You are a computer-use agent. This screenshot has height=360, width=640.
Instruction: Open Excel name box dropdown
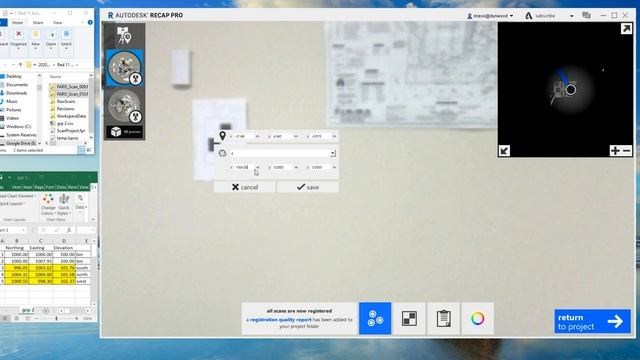click(23, 230)
